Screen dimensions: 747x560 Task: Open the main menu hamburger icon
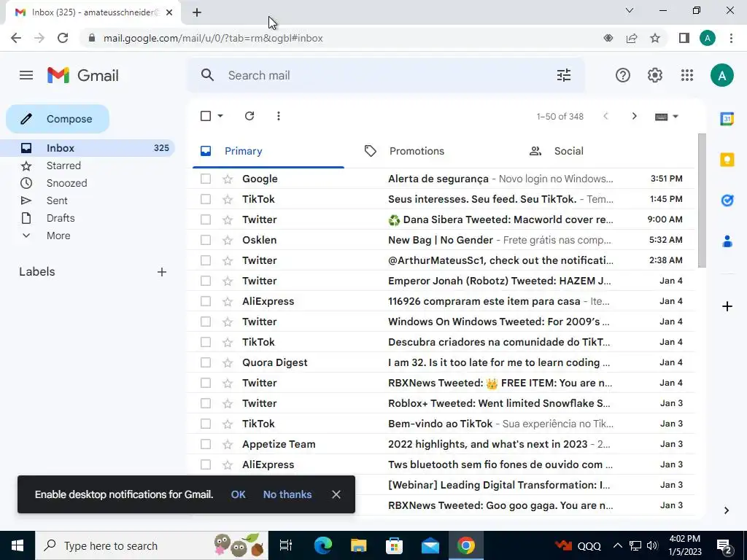(26, 75)
